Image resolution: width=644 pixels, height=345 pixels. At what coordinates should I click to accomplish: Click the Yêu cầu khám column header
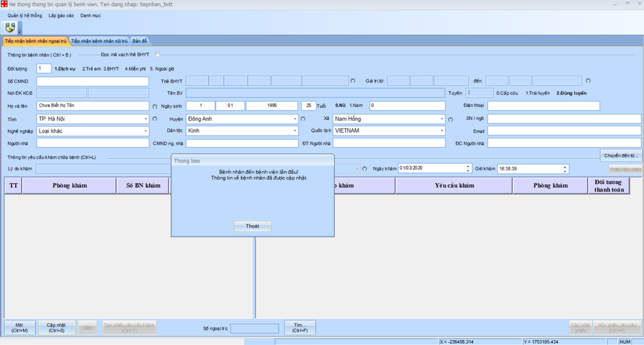pos(454,185)
